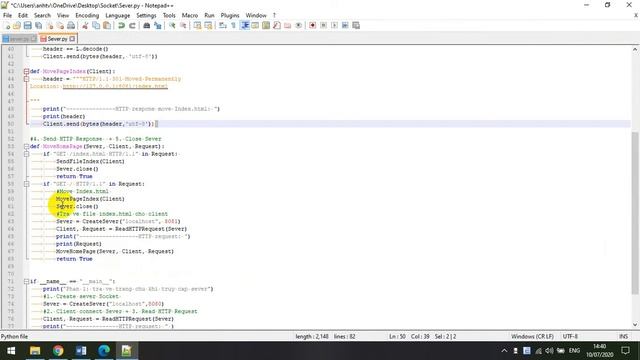This screenshot has width=640, height=360.
Task: Click the Close document toolbar icon
Action: (x=49, y=25)
